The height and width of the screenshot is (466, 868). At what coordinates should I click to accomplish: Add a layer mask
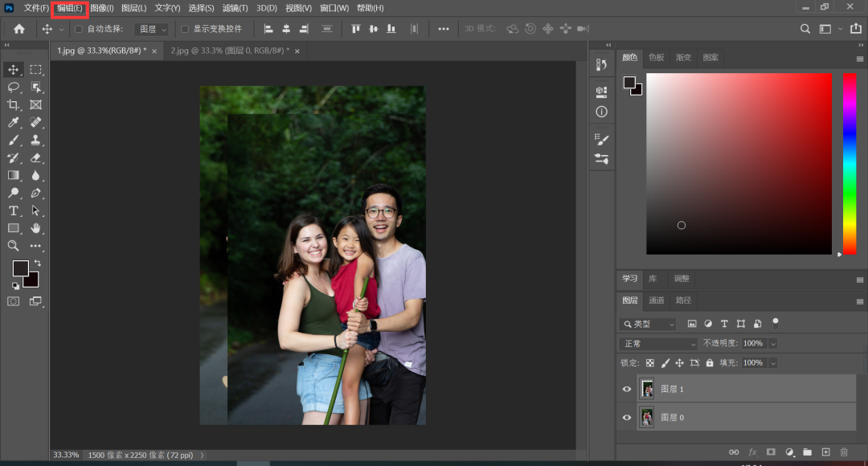[x=771, y=452]
